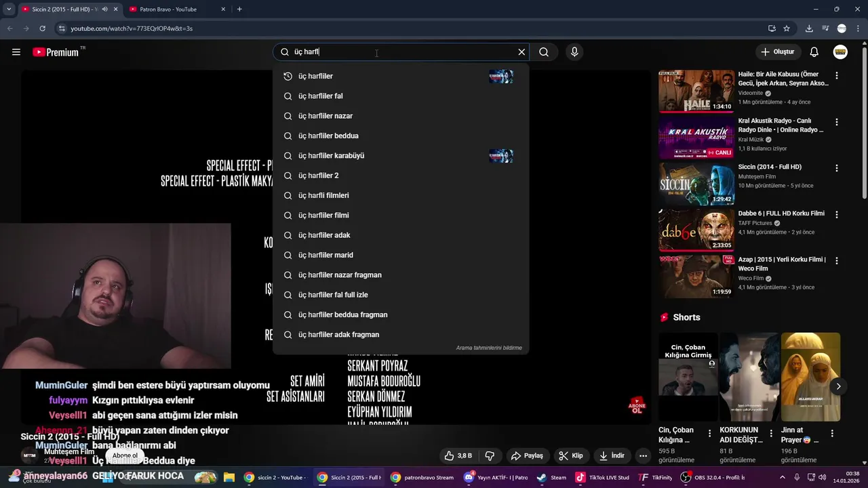Choose suggestion 'üç harfliler karabüyü'

(x=401, y=156)
